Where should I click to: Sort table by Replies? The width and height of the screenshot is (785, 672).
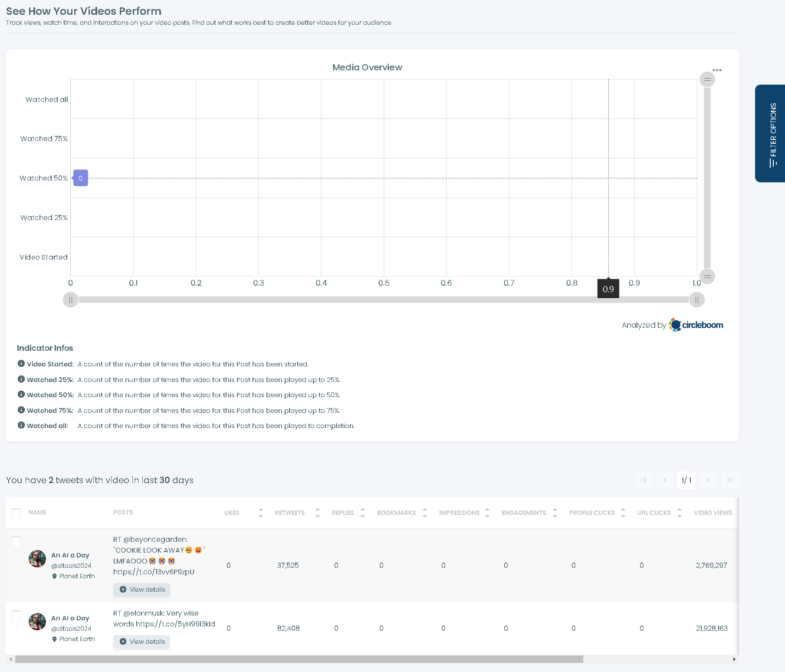(x=363, y=513)
